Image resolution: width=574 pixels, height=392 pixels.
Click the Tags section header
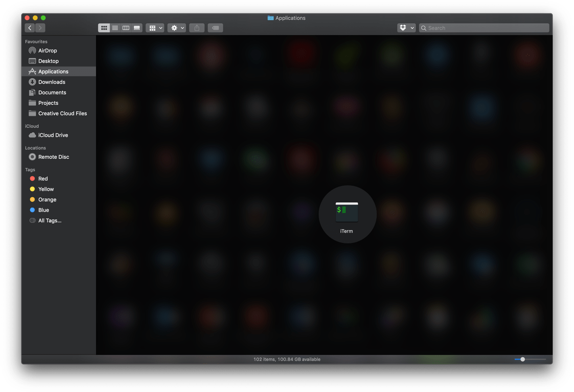[x=30, y=170]
